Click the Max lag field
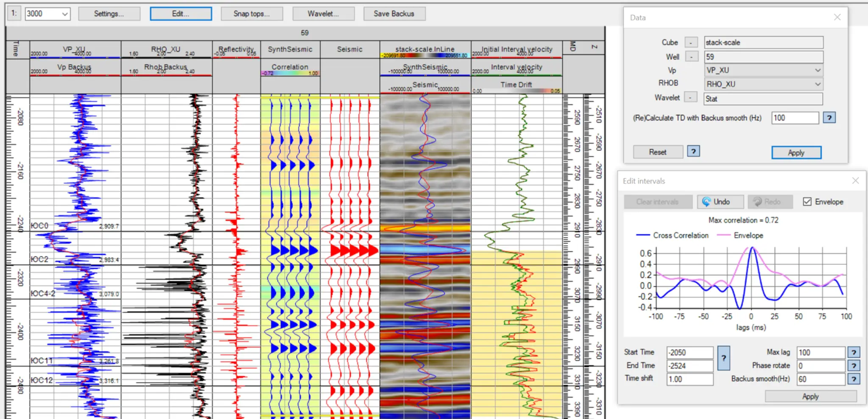This screenshot has height=419, width=868. coord(821,352)
